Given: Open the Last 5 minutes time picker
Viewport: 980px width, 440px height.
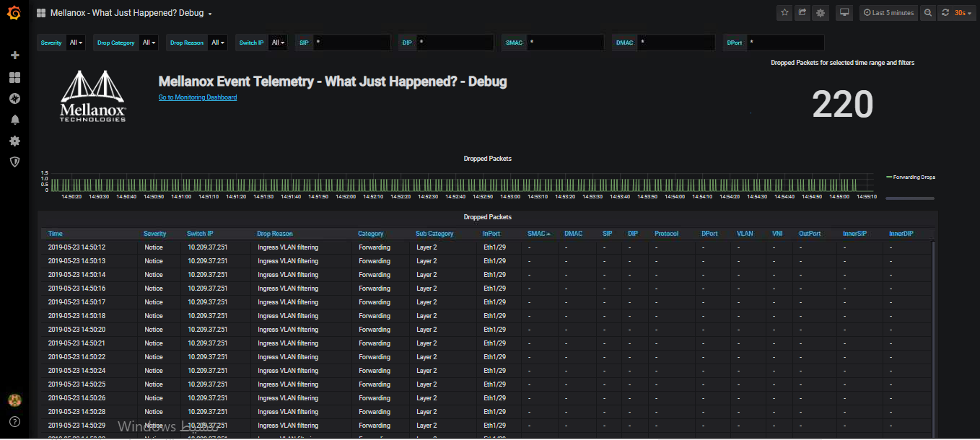Looking at the screenshot, I should pyautogui.click(x=888, y=13).
